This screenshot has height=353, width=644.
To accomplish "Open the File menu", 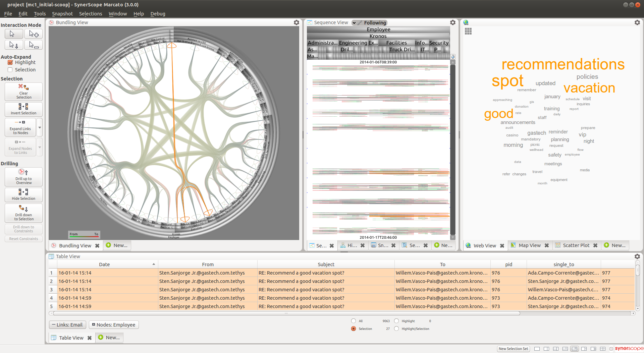I will tap(8, 14).
